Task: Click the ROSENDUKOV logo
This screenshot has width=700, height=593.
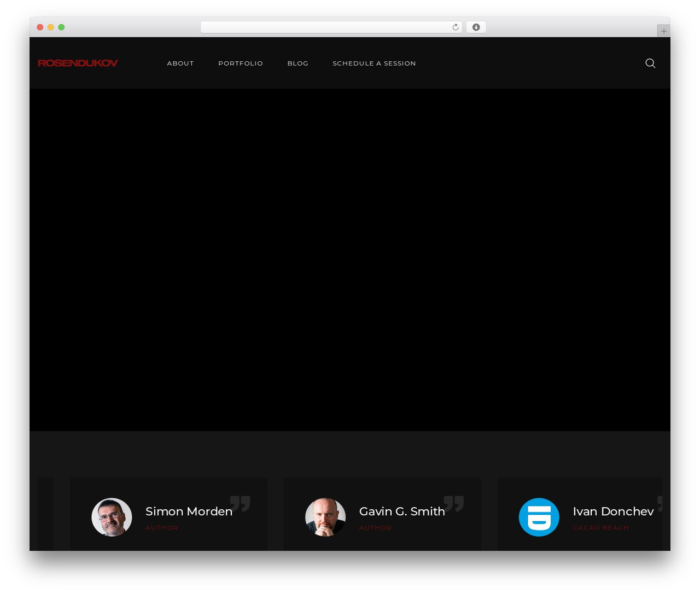Action: [78, 63]
